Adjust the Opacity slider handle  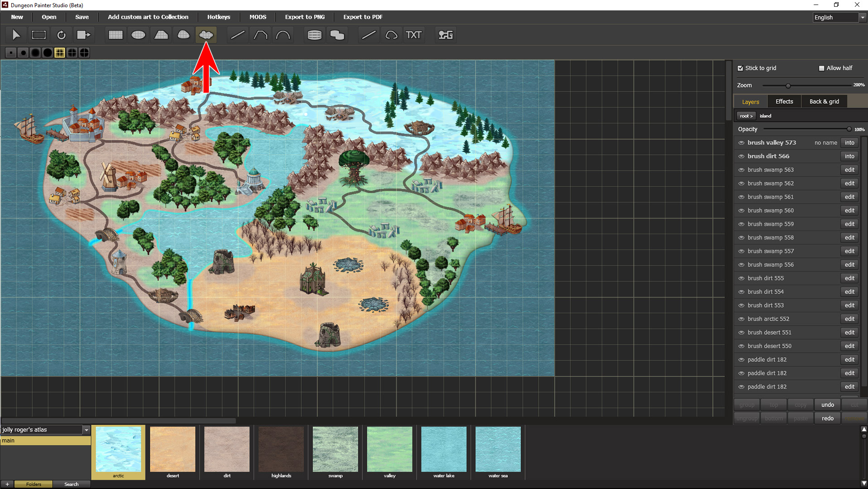pyautogui.click(x=849, y=129)
